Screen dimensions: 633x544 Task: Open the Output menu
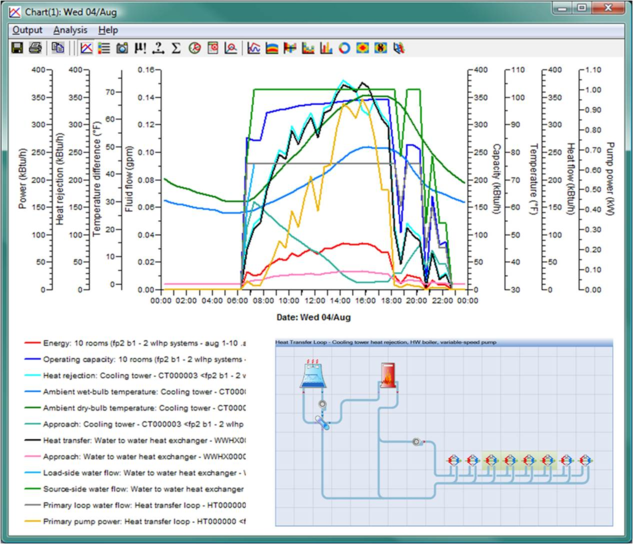27,30
